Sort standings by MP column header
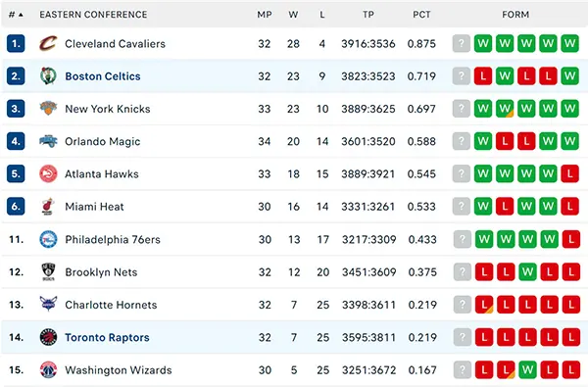Viewport: 588px width, 387px height. (x=265, y=15)
